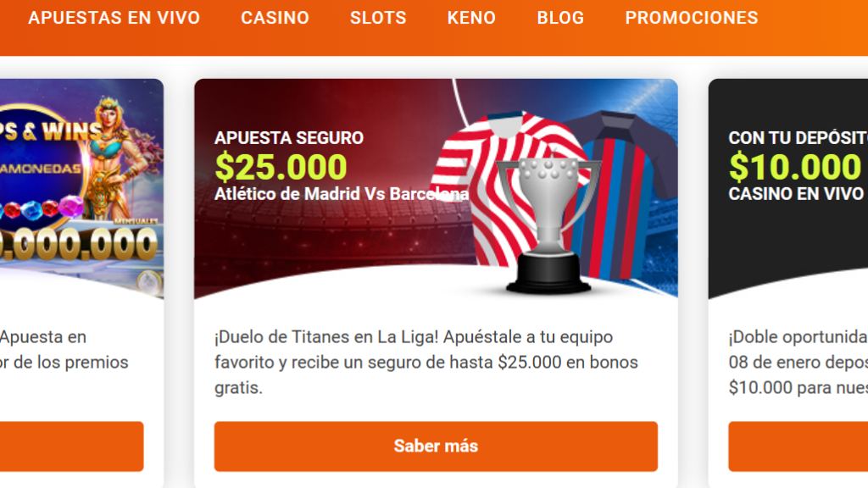Click the $25.000 amount on the banner

[x=281, y=167]
